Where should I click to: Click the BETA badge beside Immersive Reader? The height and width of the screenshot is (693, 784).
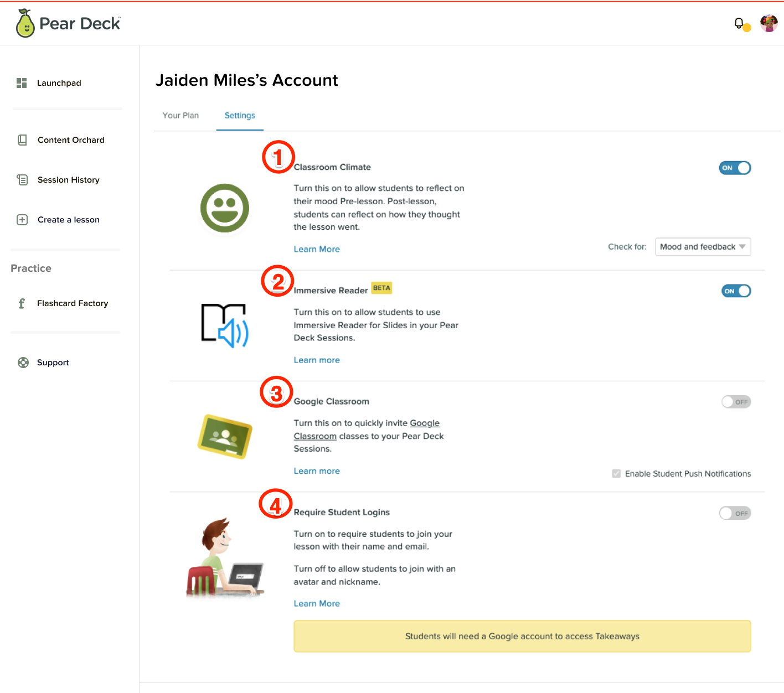click(x=381, y=288)
